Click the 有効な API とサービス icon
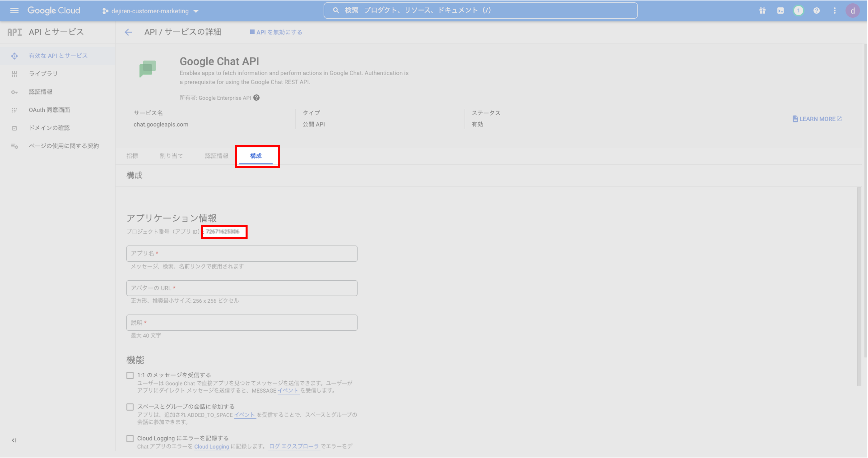The height and width of the screenshot is (458, 868). click(14, 56)
